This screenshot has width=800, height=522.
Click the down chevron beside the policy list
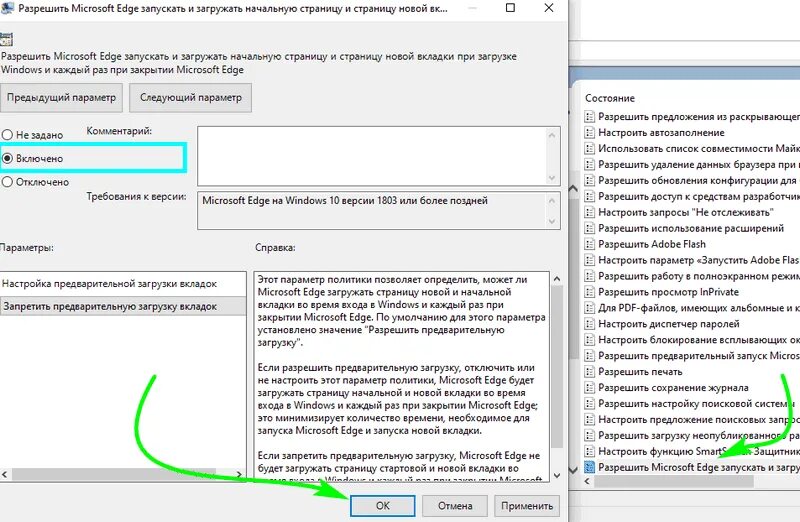pos(573,469)
